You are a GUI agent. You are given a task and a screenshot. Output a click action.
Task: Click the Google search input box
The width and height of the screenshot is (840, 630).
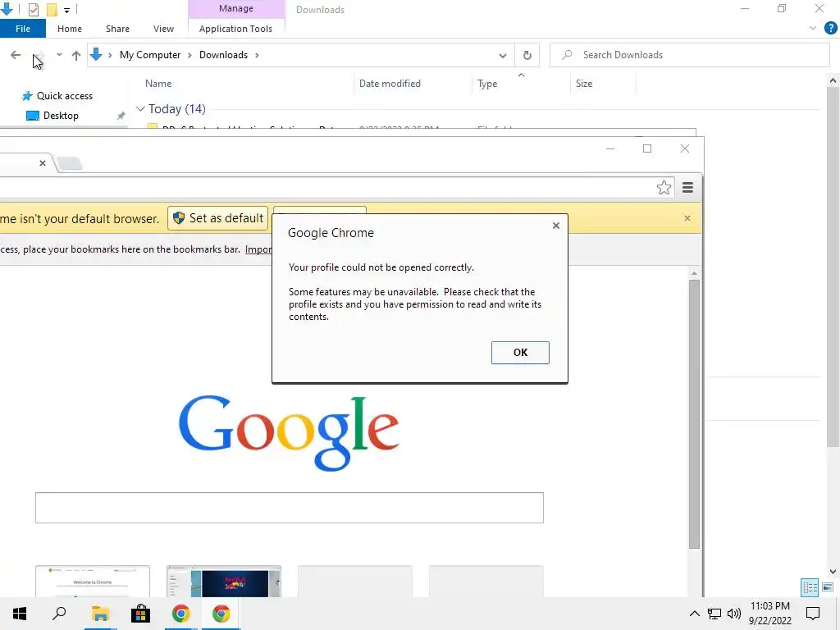point(290,507)
